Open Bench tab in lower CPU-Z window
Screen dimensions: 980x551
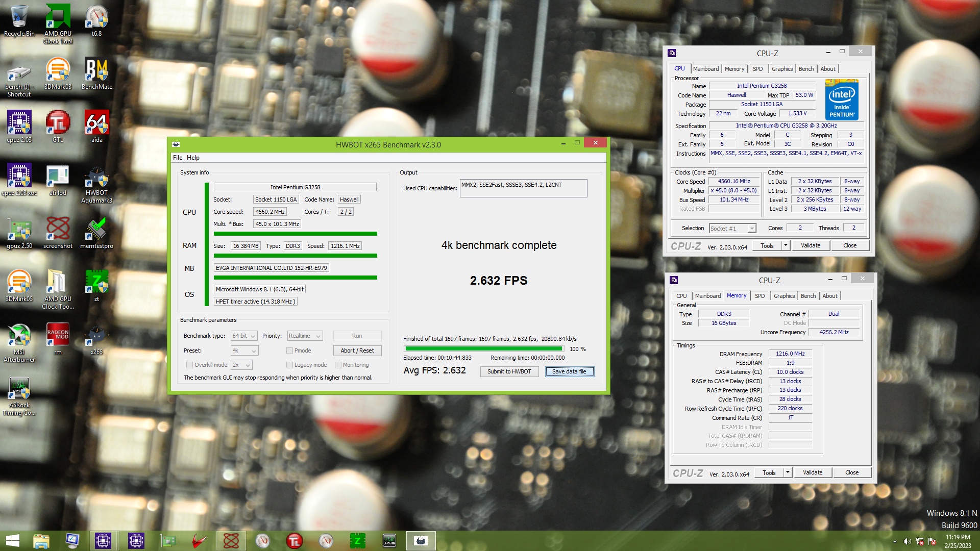click(x=808, y=296)
